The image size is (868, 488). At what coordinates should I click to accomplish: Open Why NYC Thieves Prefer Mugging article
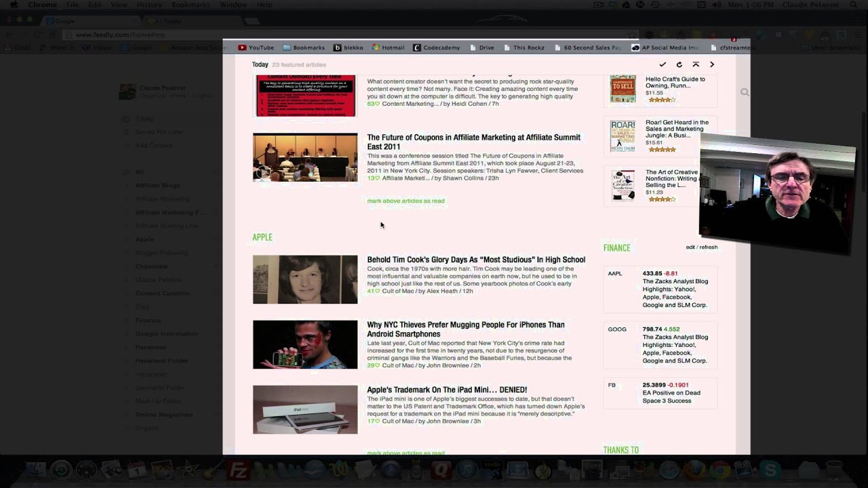[x=466, y=329]
